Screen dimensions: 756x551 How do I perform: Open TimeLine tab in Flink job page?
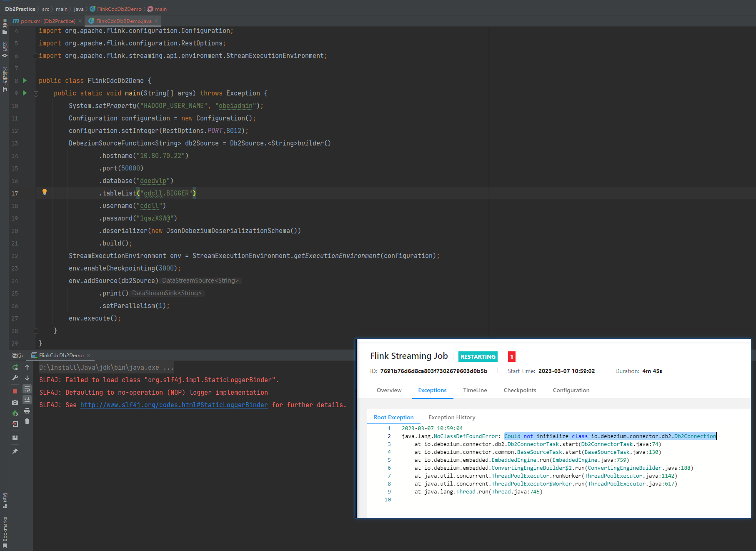pyautogui.click(x=475, y=390)
